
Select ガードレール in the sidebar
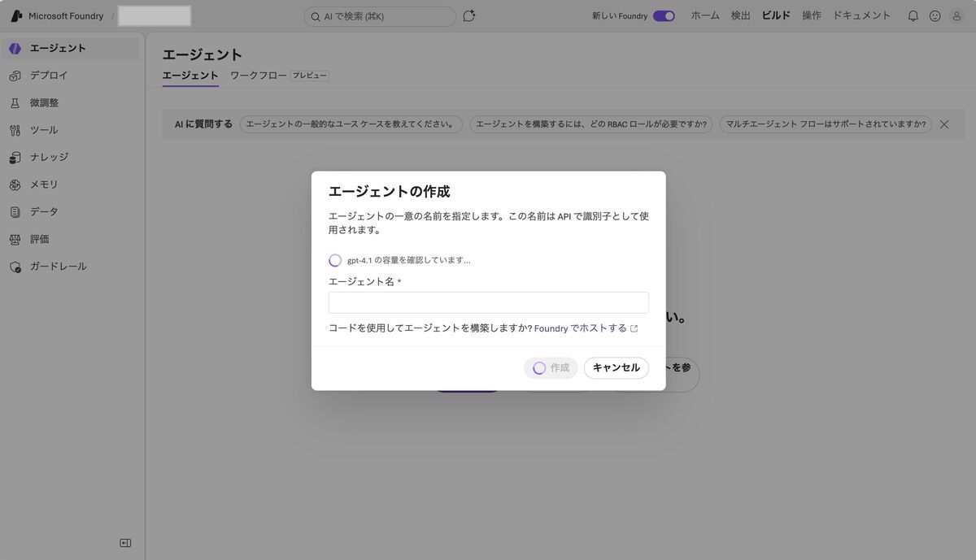click(70, 267)
